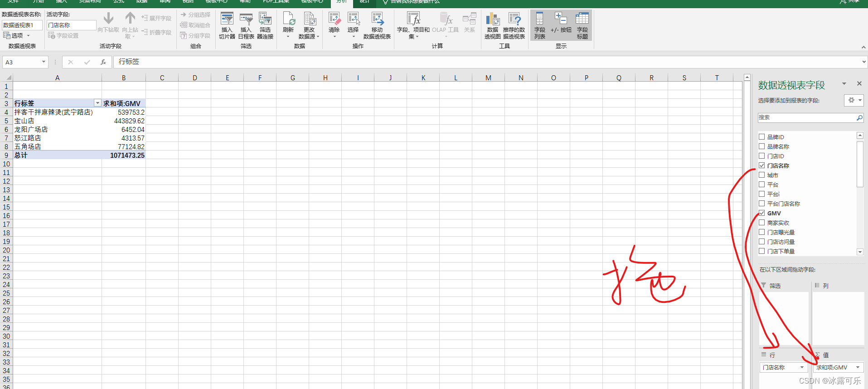The height and width of the screenshot is (389, 868).
Task: Click Ungroup (取消组合)
Action: pyautogui.click(x=195, y=25)
